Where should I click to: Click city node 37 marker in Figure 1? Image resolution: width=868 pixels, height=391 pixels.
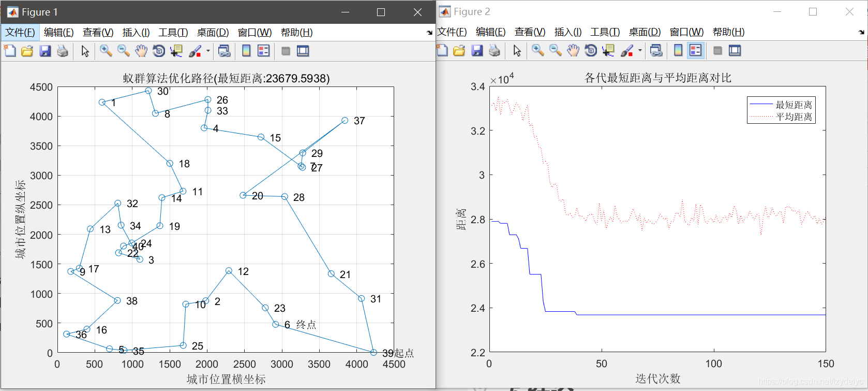point(345,120)
